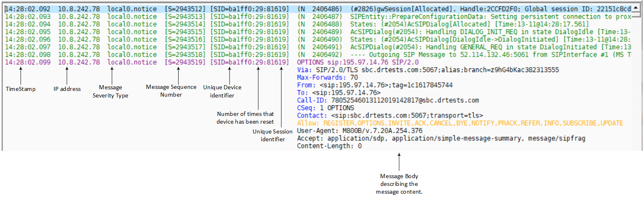Click the User-Agent M800B line
Screen dimensions: 644x199
[x=360, y=131]
